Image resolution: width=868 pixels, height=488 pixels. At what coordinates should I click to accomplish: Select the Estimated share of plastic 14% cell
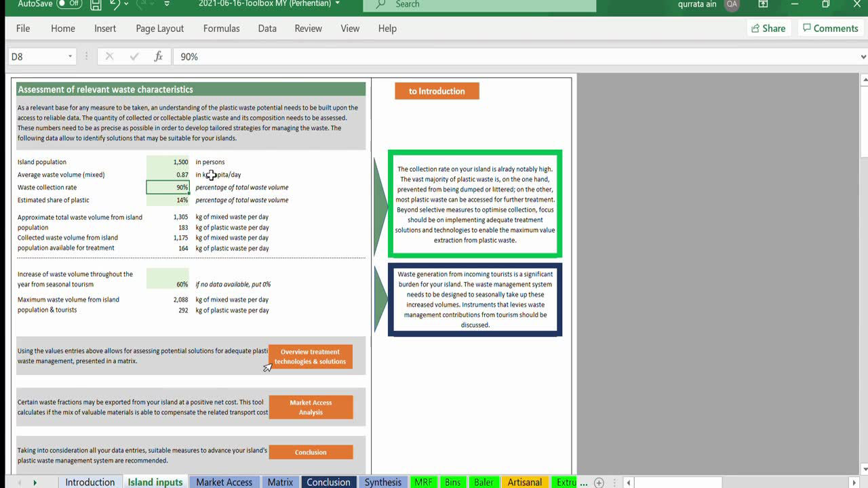167,200
